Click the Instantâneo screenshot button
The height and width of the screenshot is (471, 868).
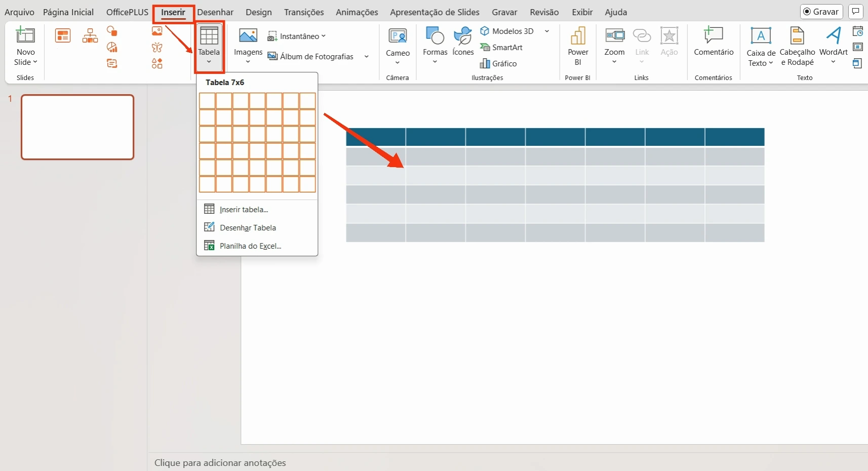pos(296,36)
